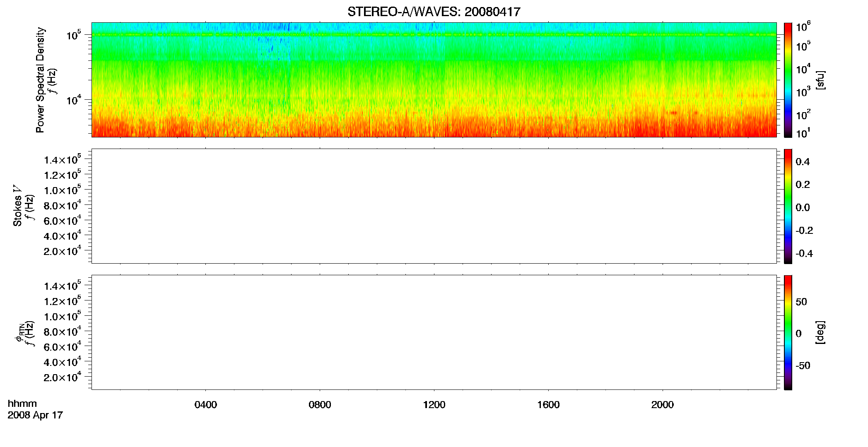Select the empty Stokes V plot panel
Viewport: 868px width, 447px height.
434,206
